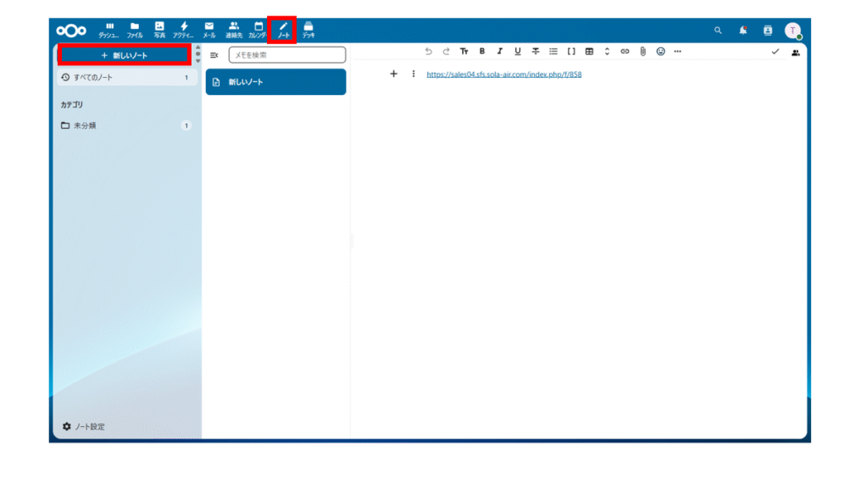Click the attachment paperclip icon
Image resolution: width=868 pixels, height=483 pixels.
pyautogui.click(x=643, y=52)
